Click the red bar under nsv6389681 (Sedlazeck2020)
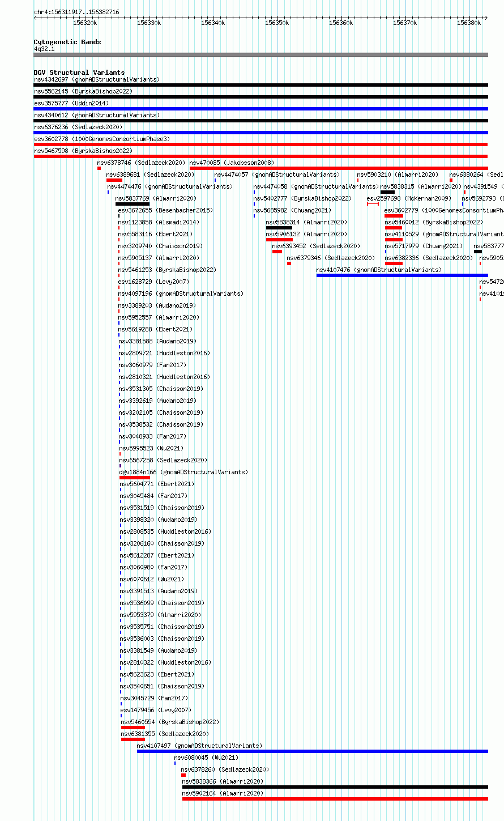Image resolution: width=504 pixels, height=821 pixels. coord(114,180)
